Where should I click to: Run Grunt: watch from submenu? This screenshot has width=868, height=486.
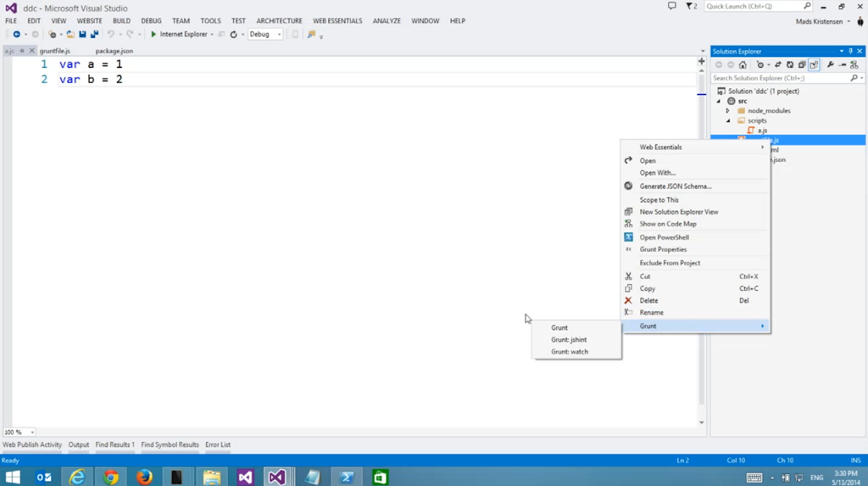pos(576,352)
